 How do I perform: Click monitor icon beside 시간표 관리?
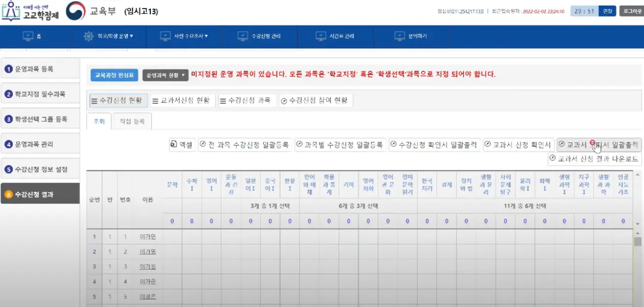[x=321, y=36]
